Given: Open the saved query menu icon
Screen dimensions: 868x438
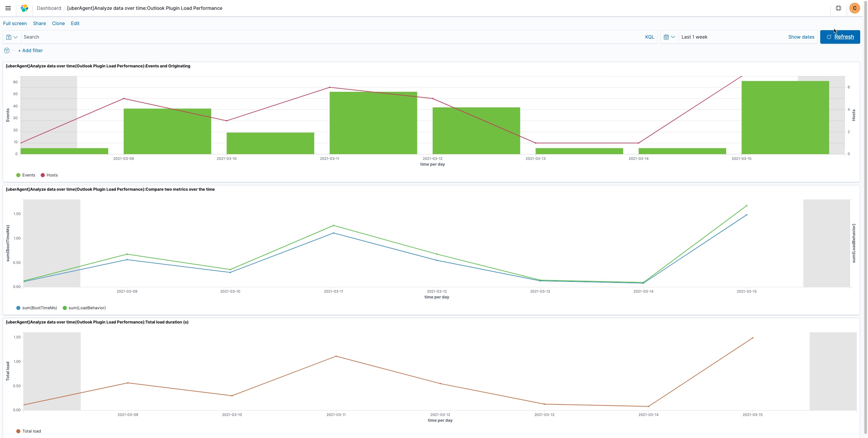Looking at the screenshot, I should 12,37.
